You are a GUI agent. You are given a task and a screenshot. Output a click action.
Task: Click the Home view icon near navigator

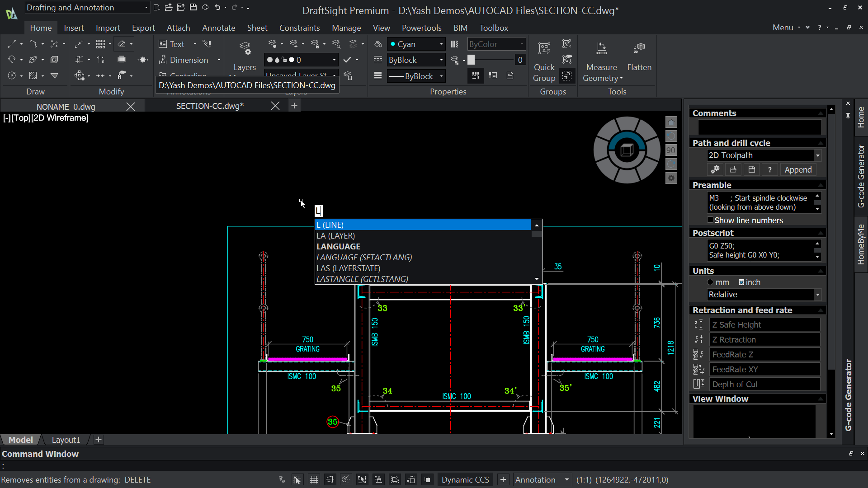[671, 122]
